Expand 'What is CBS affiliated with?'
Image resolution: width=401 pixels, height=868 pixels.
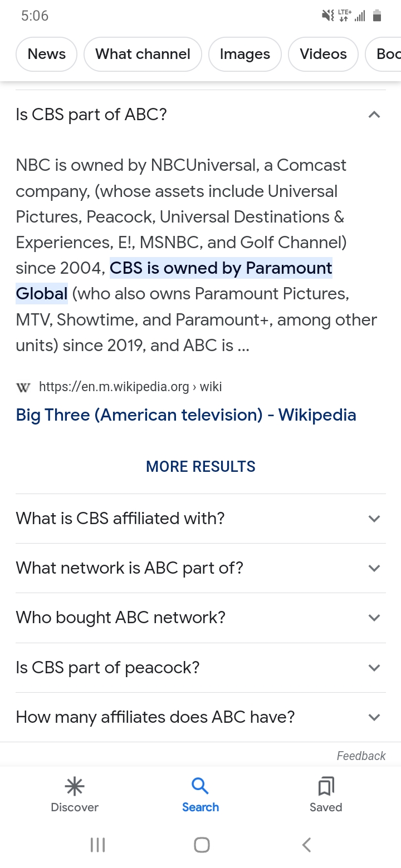(x=374, y=519)
